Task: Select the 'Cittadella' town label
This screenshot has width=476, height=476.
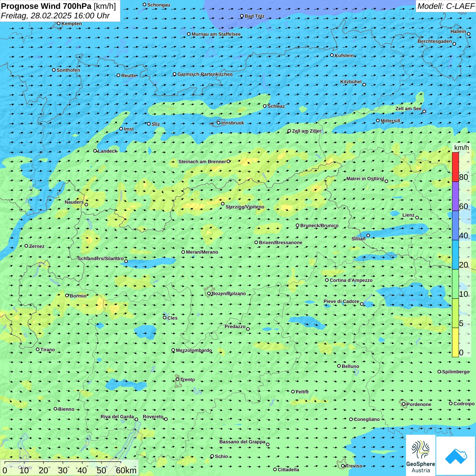Action: [289, 470]
